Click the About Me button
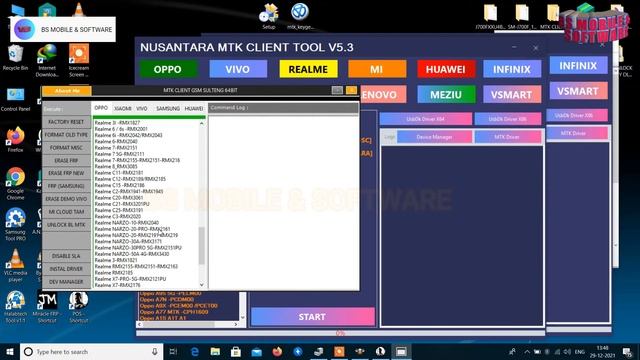This screenshot has height=360, width=640. 67,90
